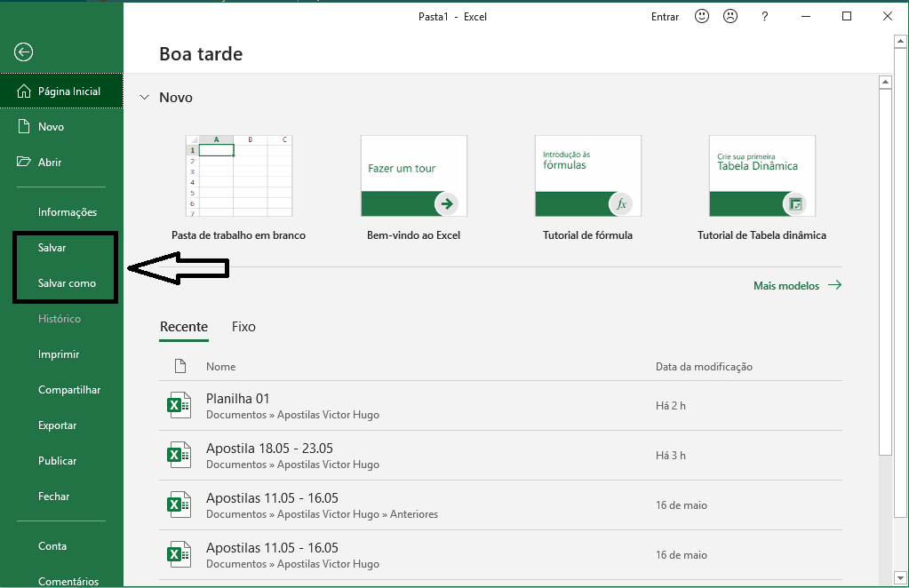Click the Novo blank page icon in the sidebar

(24, 126)
